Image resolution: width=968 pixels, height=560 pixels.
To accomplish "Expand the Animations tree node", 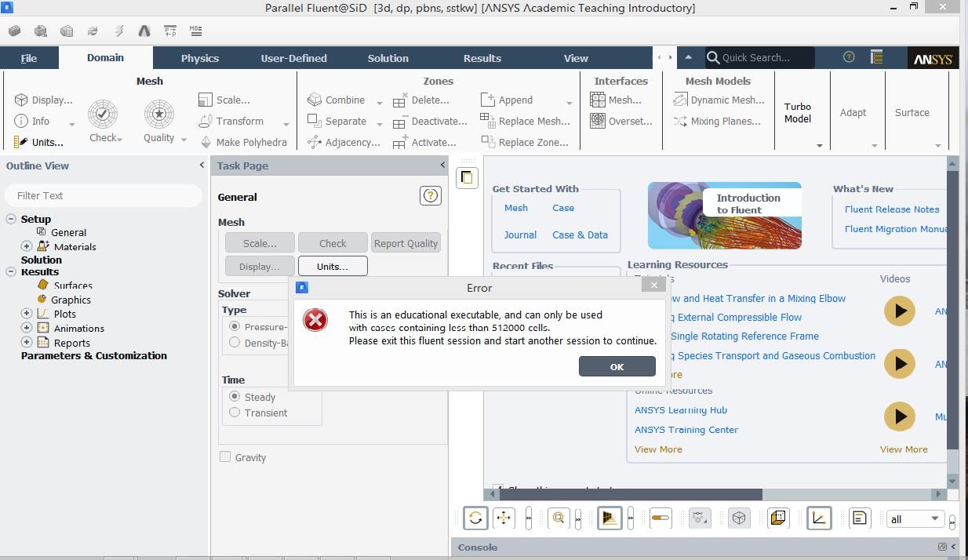I will [x=27, y=328].
